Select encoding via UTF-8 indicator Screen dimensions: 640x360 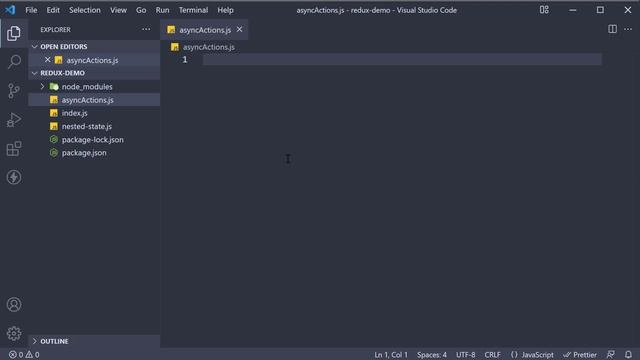point(465,354)
